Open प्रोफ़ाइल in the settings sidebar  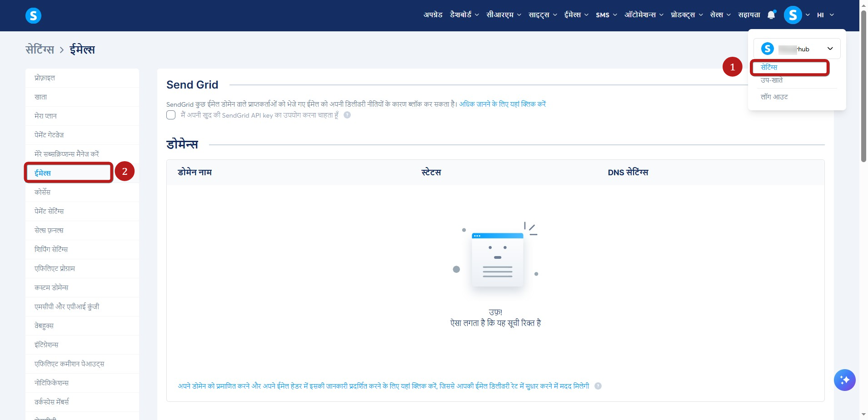point(82,78)
